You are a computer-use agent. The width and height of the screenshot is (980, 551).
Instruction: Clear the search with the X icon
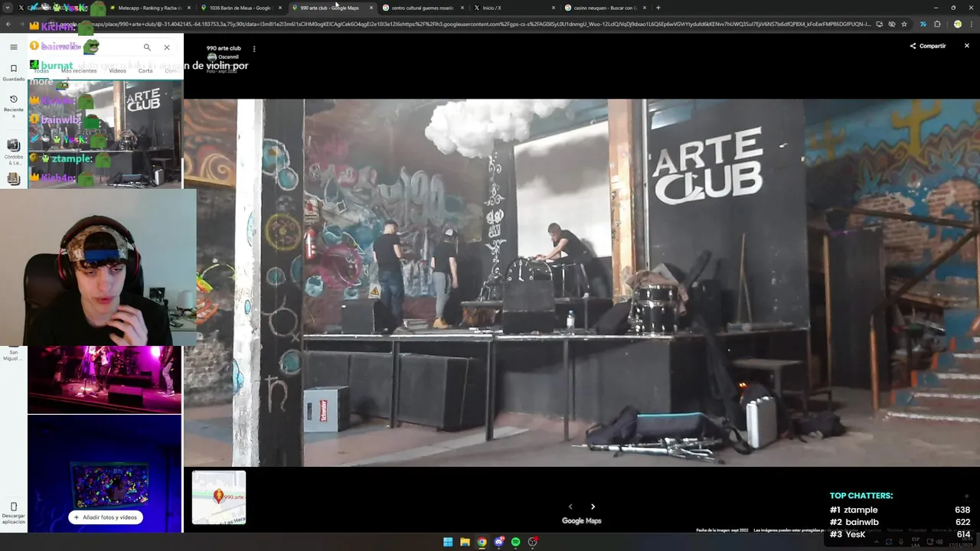(167, 47)
